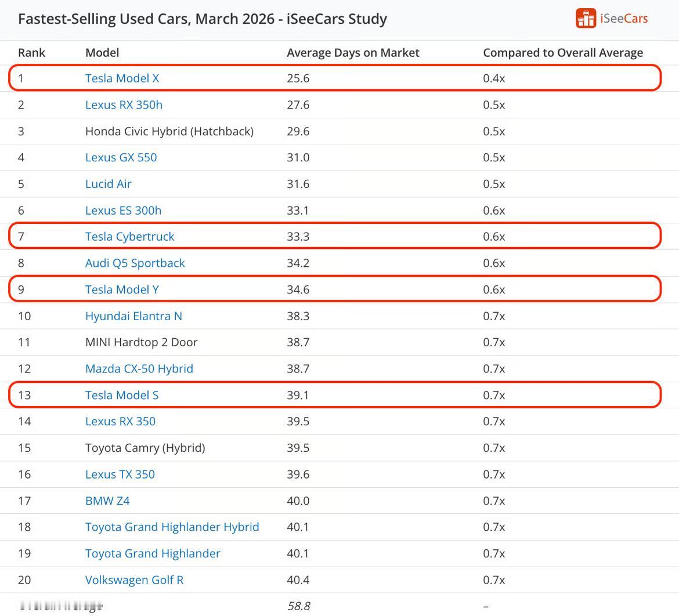Screen dimensions: 679x616
Task: Click the Model column header
Action: [102, 53]
